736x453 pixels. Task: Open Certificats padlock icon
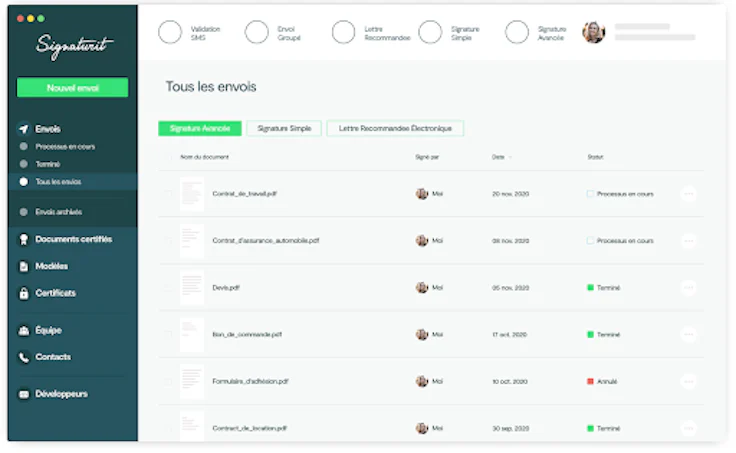click(x=23, y=293)
